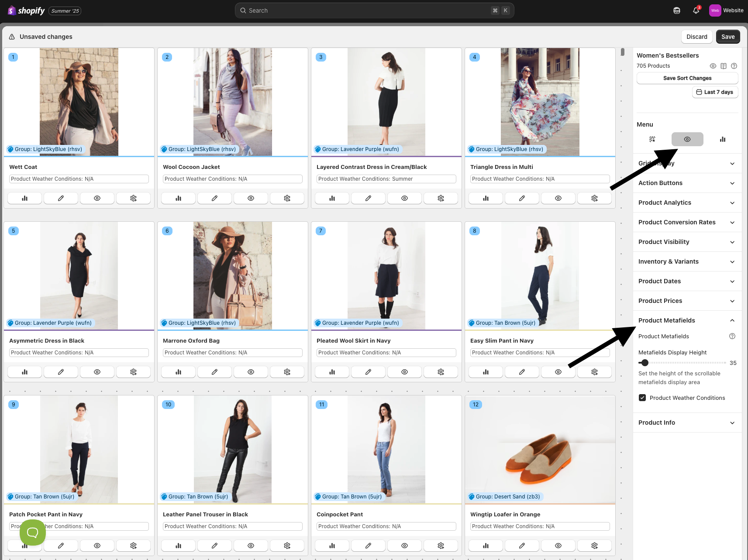Toggle visibility eye on Asymmetric Dress in Black
The width and height of the screenshot is (748, 560).
[x=97, y=372]
